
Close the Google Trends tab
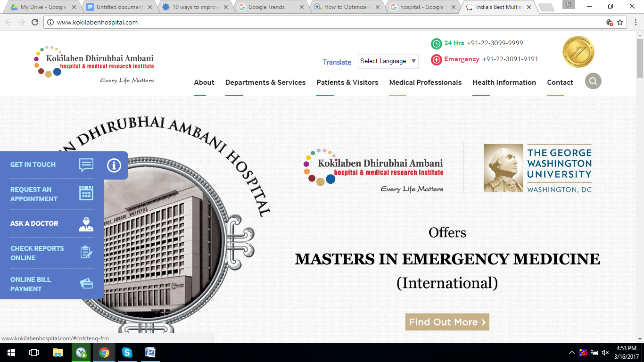point(302,7)
